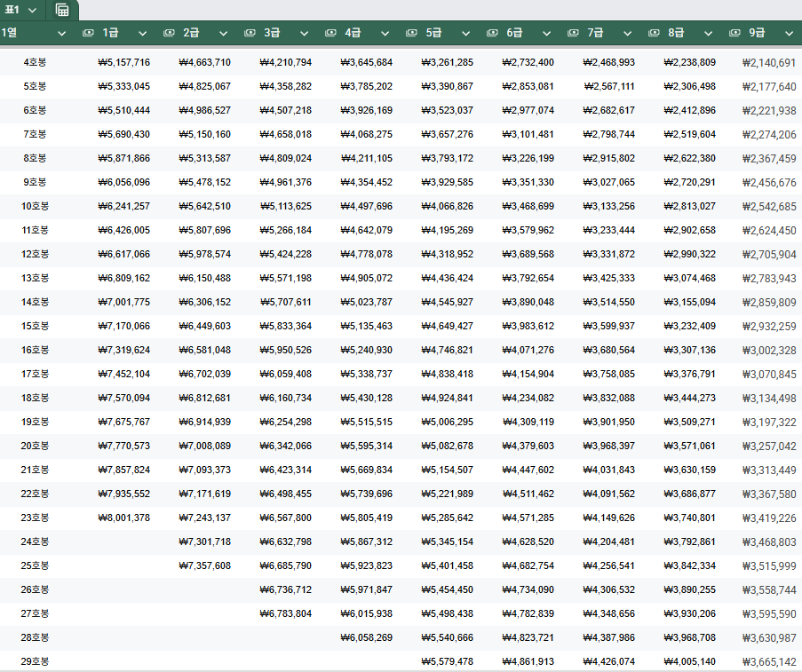Viewport: 802px width, 672px height.
Task: Click the currency icon in 9급 header
Action: click(x=735, y=33)
